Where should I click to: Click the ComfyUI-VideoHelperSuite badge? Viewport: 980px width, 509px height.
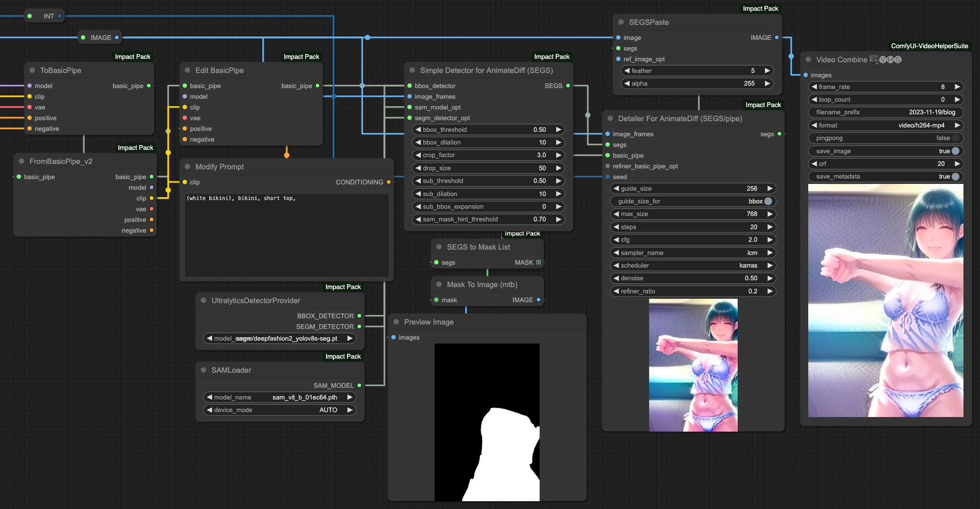pyautogui.click(x=929, y=46)
